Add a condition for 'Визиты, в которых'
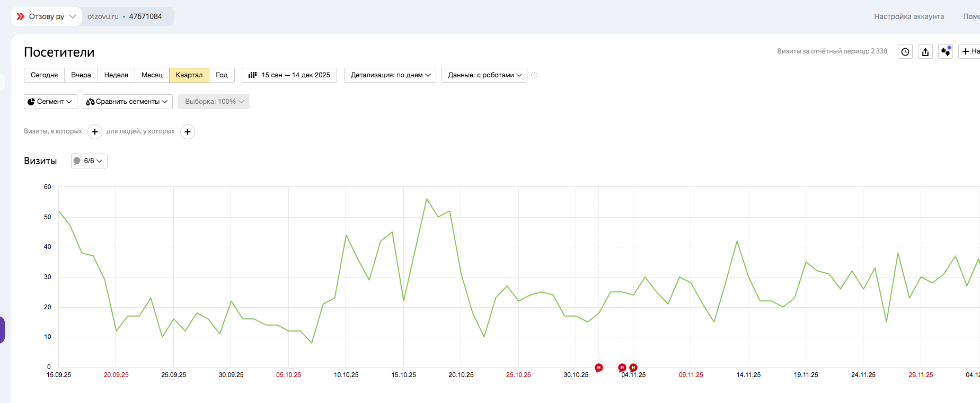 95,132
